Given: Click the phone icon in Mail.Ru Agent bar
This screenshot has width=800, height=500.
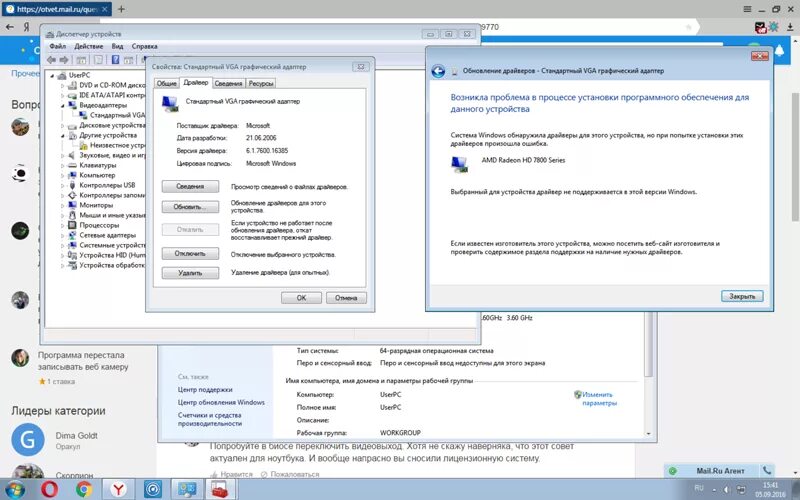Looking at the screenshot, I should (x=766, y=470).
